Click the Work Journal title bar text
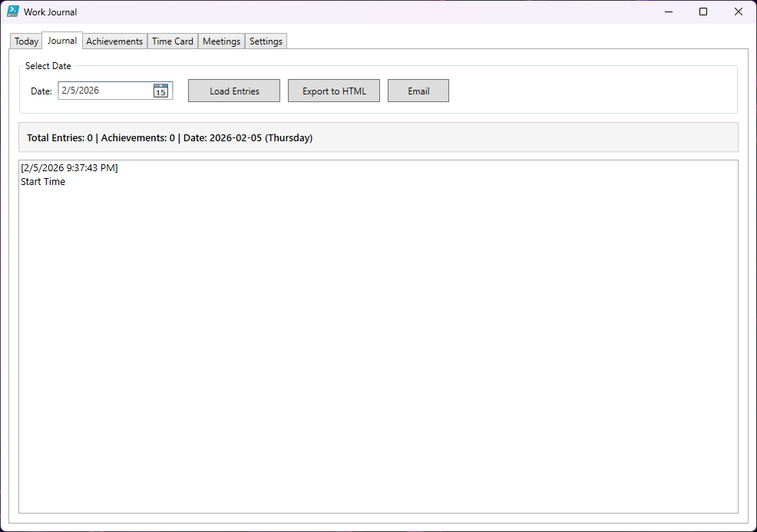The height and width of the screenshot is (532, 757). point(51,12)
